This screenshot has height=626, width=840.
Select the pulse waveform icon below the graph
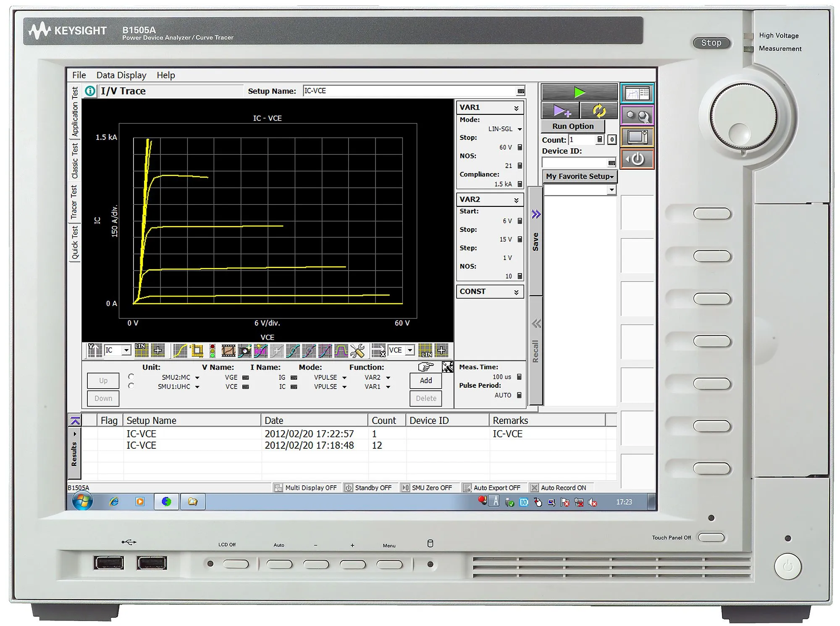pyautogui.click(x=341, y=351)
